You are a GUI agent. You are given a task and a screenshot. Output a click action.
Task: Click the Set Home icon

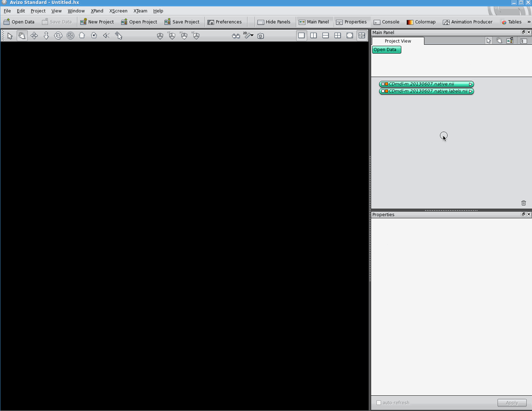pyautogui.click(x=94, y=35)
